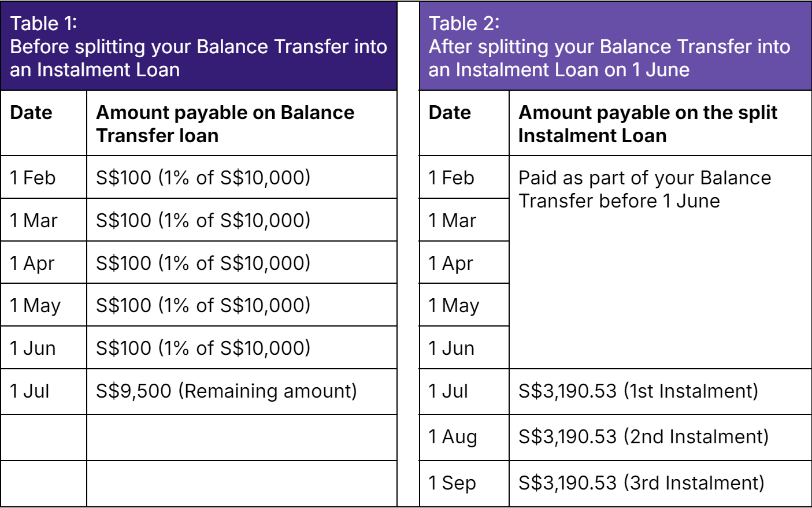Click 'Amount payable on the split Instalment Loan' header

click(x=648, y=124)
